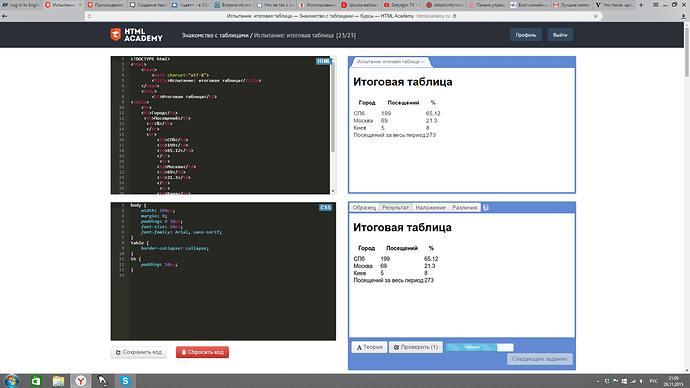
Task: Click the Action Center flag tray icon
Action: pos(615,381)
